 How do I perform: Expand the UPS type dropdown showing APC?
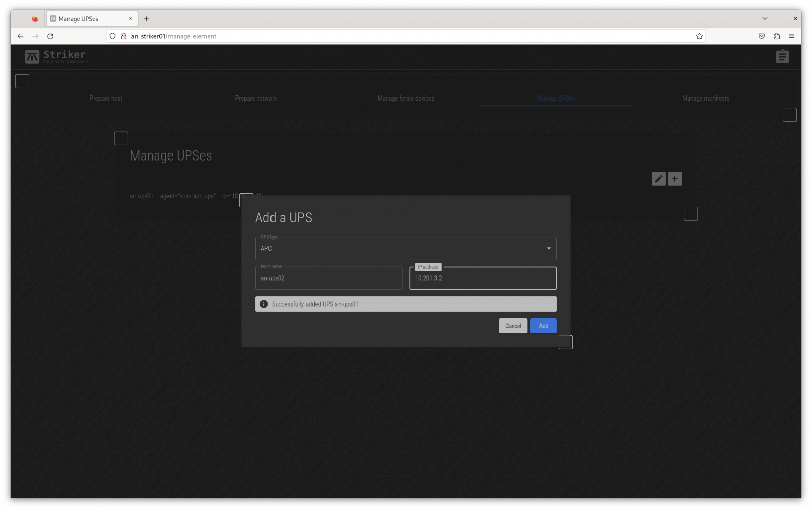(405, 248)
